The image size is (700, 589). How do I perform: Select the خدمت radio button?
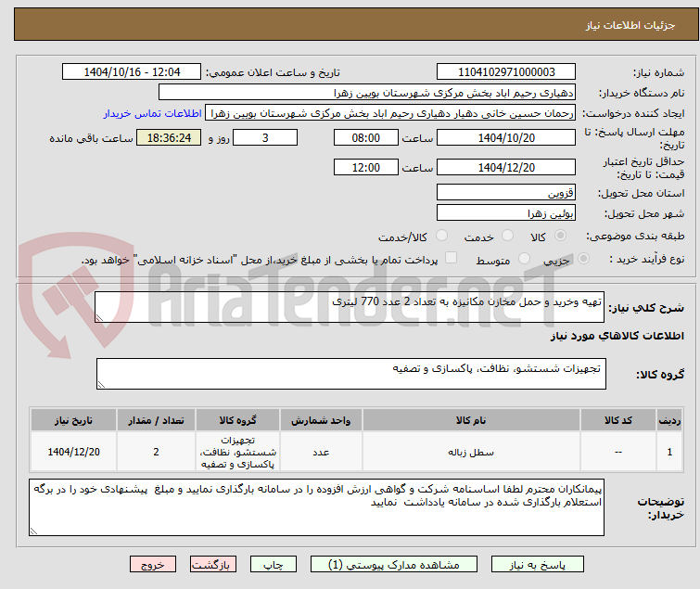[507, 236]
